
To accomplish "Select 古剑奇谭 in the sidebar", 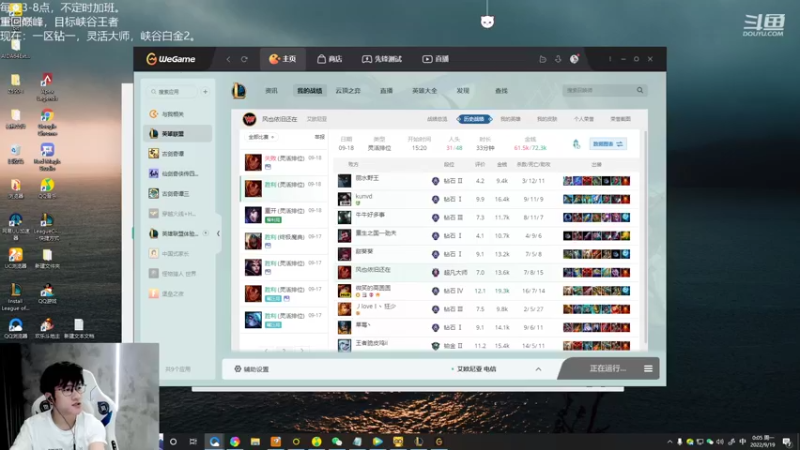I will coord(178,154).
